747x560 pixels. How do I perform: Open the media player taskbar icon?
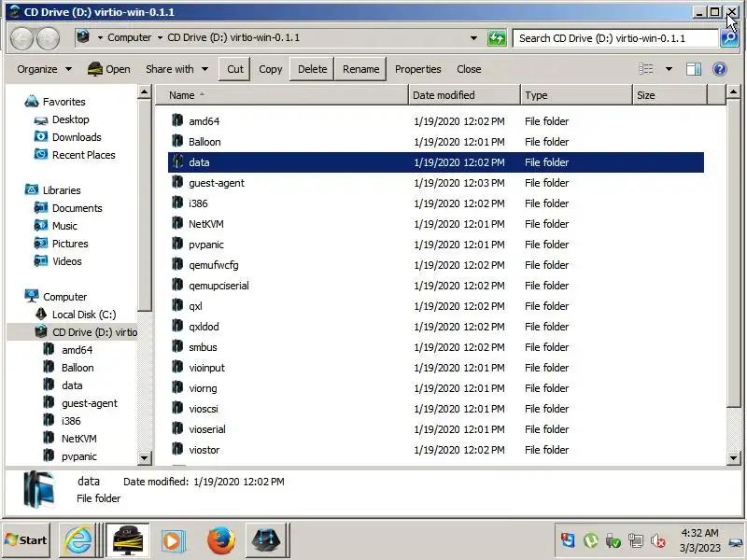click(x=173, y=540)
